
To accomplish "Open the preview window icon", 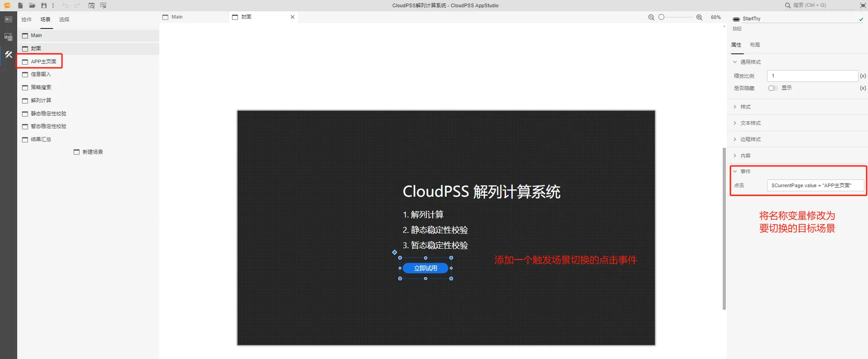I will point(91,5).
